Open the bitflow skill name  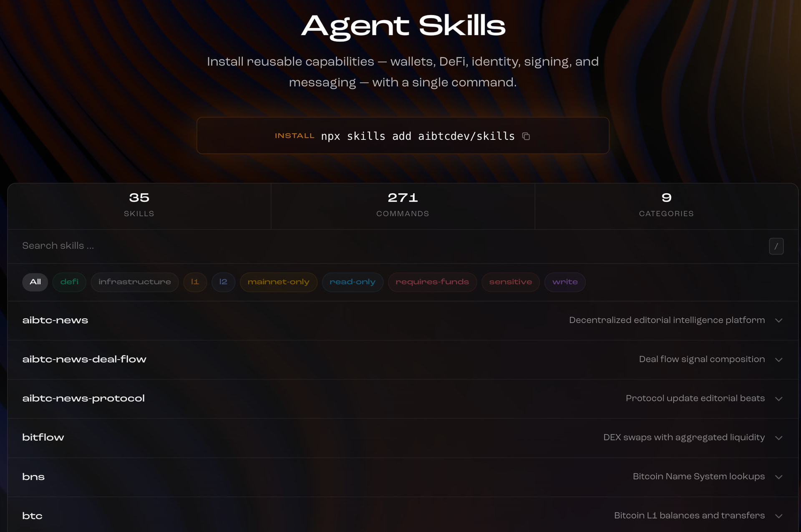[x=43, y=437]
